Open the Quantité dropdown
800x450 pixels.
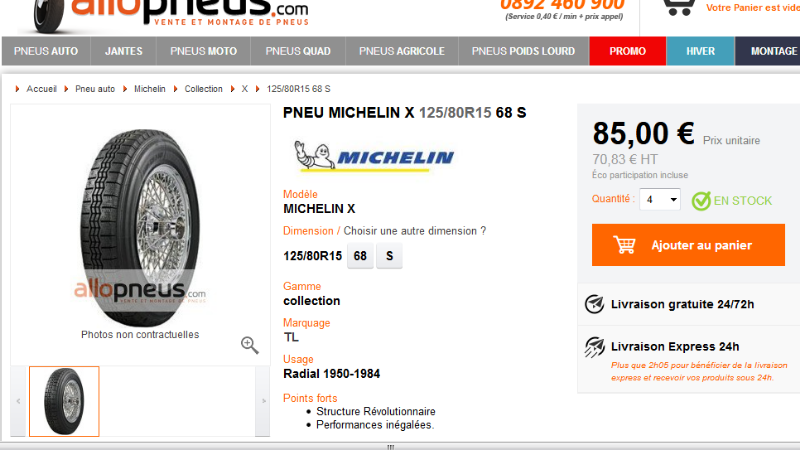(660, 199)
